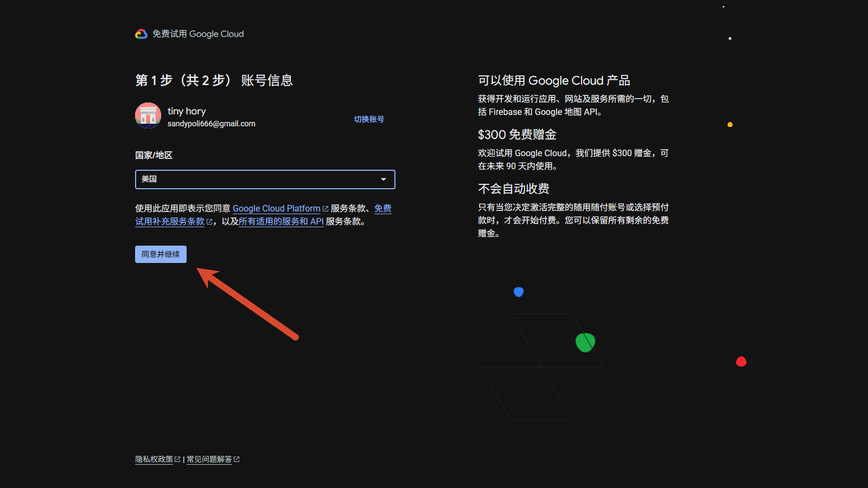This screenshot has width=868, height=488.
Task: Click the tiny hory account avatar
Action: 148,115
